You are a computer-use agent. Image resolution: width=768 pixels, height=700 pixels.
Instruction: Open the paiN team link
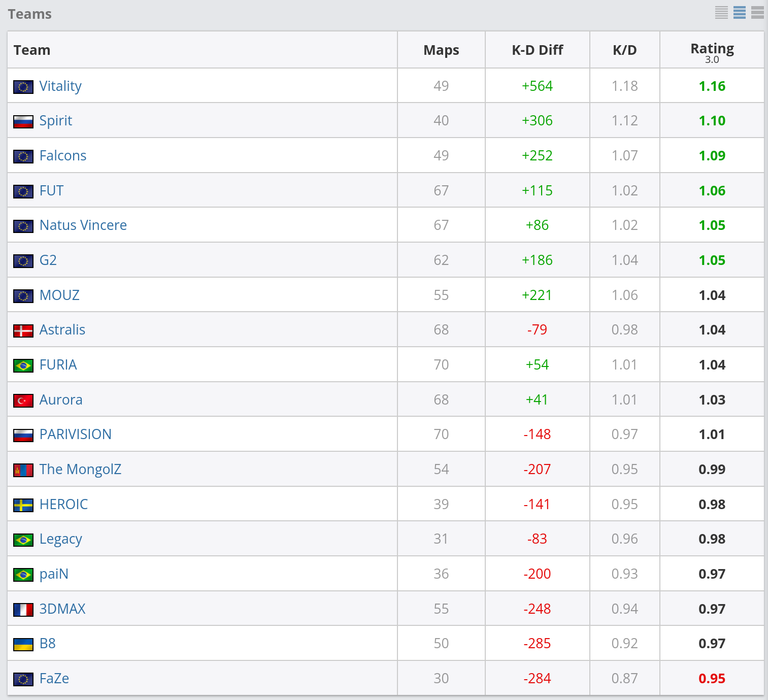tap(54, 574)
